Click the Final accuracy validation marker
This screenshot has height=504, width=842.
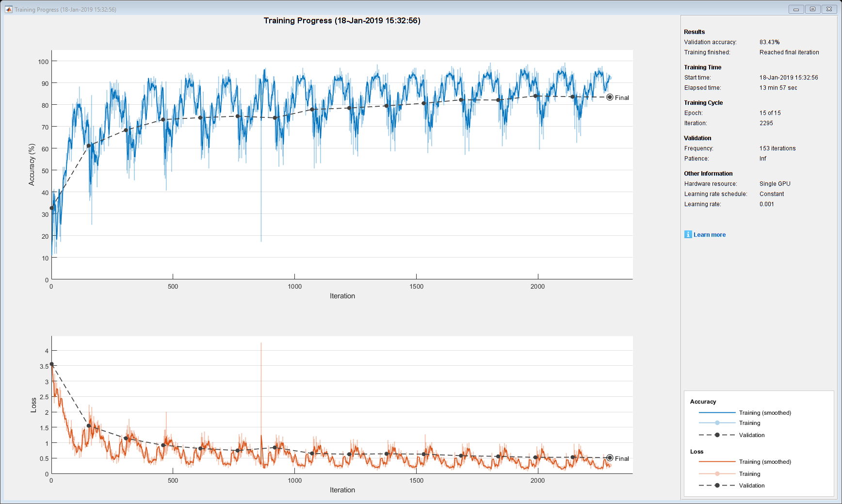click(610, 98)
